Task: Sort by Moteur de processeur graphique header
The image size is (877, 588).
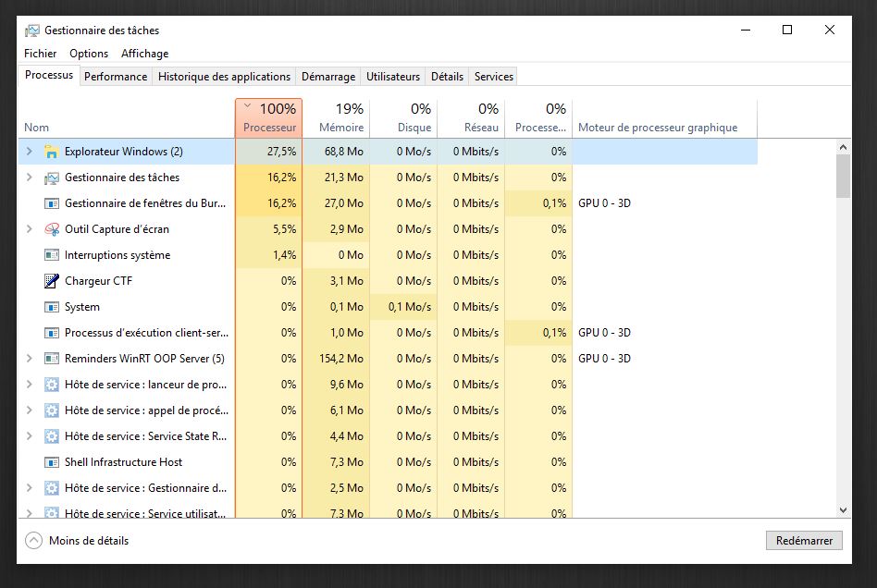Action: point(664,118)
